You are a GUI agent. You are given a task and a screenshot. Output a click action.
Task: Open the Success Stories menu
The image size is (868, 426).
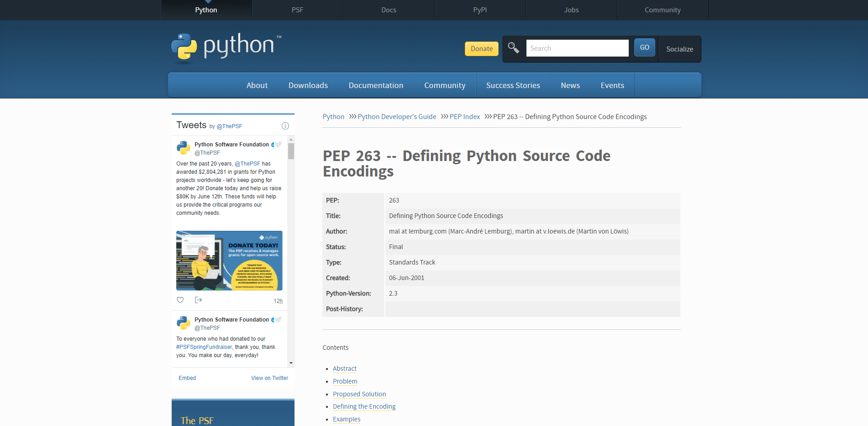(513, 85)
